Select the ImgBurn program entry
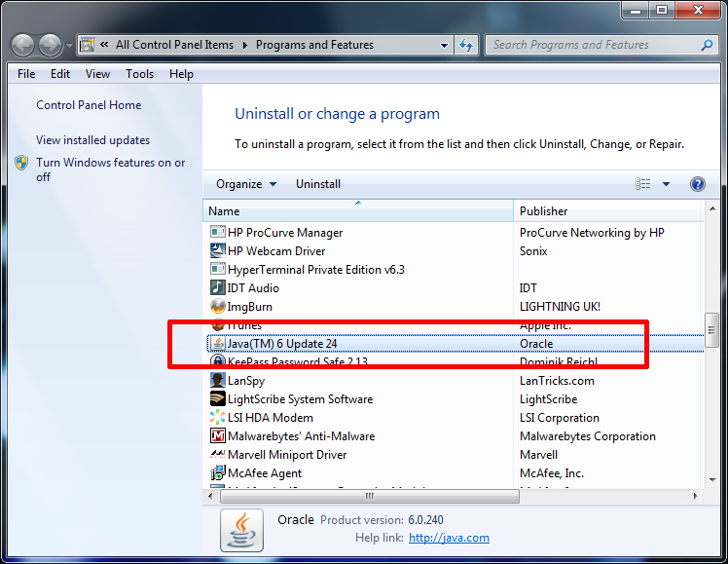This screenshot has height=564, width=728. [x=250, y=307]
